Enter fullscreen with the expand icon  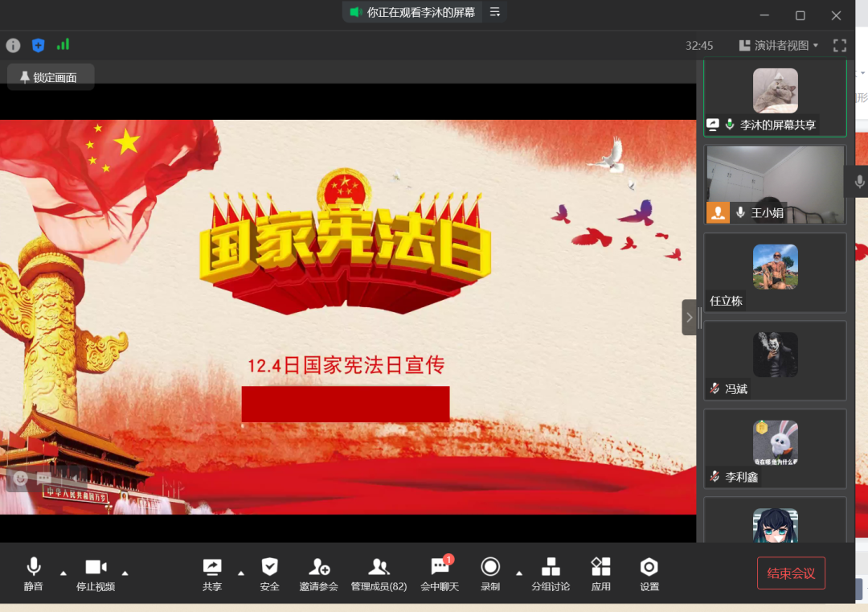(839, 46)
